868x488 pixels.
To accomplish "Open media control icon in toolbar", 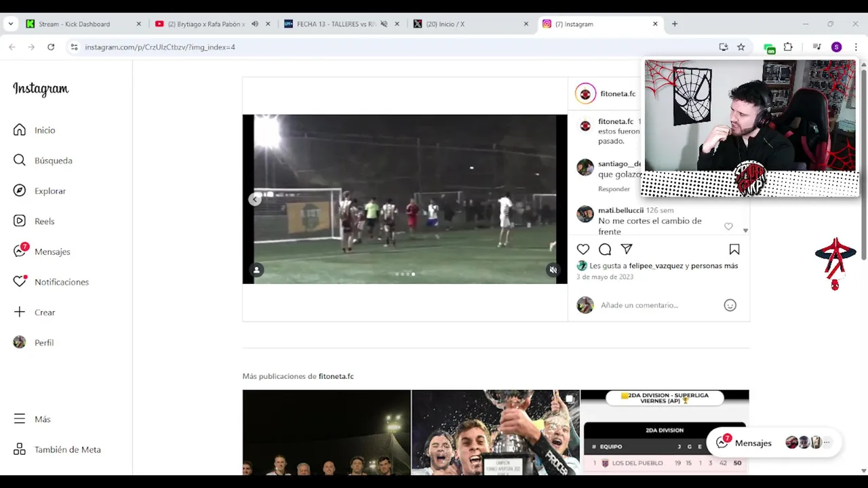I will click(816, 47).
